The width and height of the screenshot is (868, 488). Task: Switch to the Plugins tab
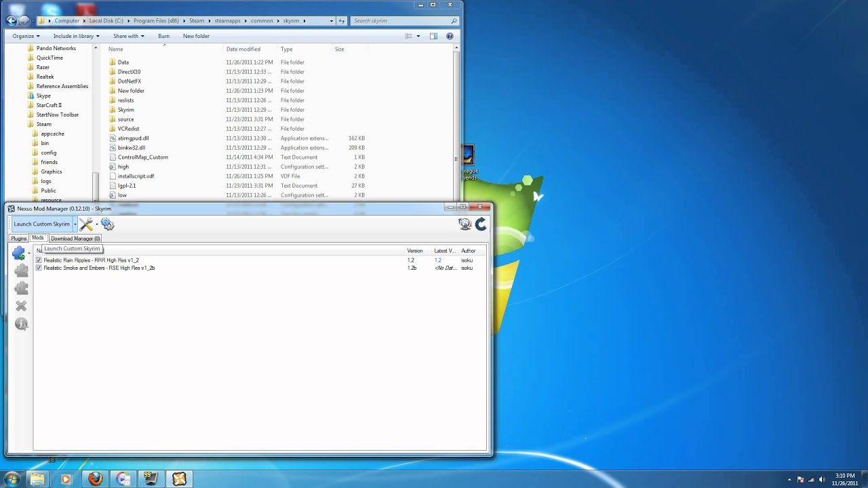pyautogui.click(x=18, y=239)
